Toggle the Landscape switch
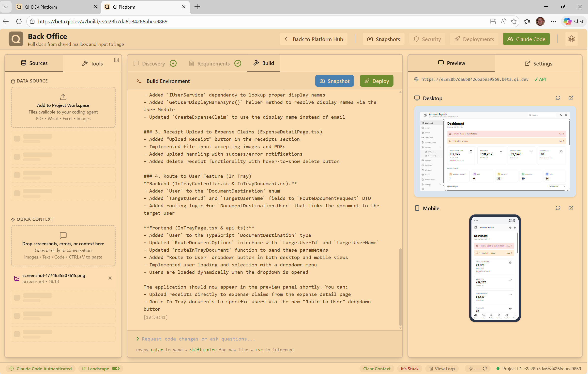Image resolution: width=588 pixels, height=374 pixels. [x=116, y=369]
